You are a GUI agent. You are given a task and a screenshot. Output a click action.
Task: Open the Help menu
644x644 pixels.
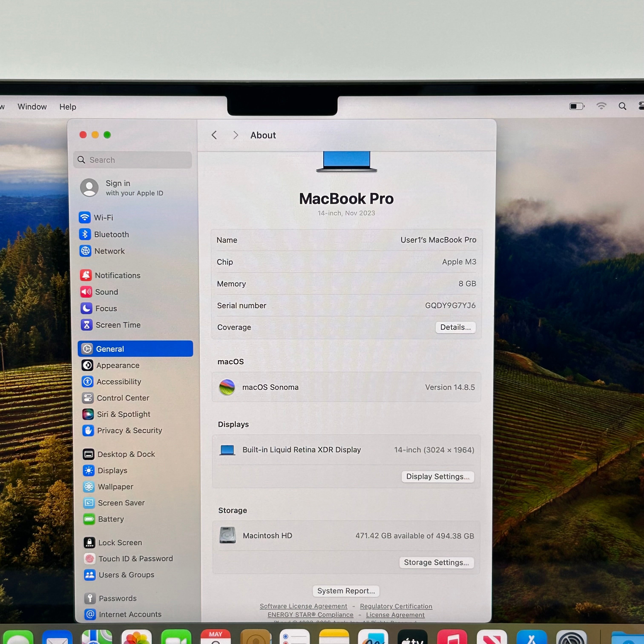pyautogui.click(x=68, y=107)
